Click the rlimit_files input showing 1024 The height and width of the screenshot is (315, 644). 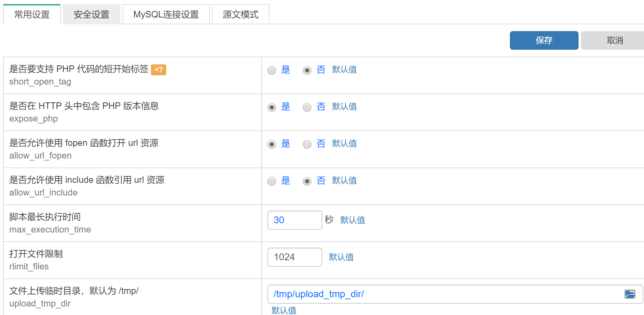click(295, 257)
